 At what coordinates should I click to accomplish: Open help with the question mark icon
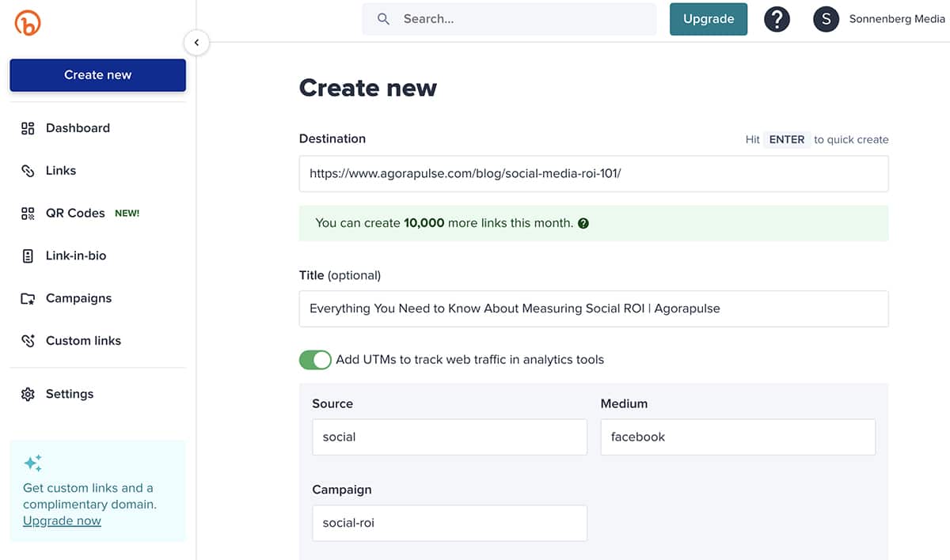click(777, 19)
